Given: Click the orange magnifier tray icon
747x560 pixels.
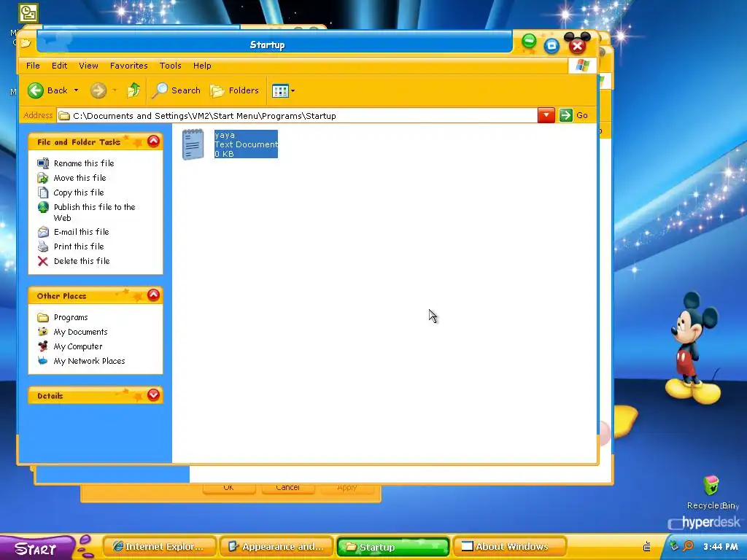Looking at the screenshot, I should coord(688,546).
